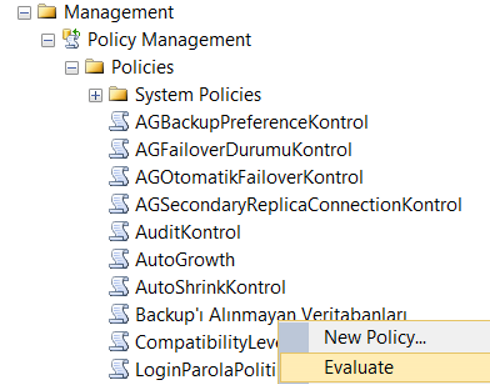Collapse the Policy Management node
The height and width of the screenshot is (384, 490).
click(48, 41)
